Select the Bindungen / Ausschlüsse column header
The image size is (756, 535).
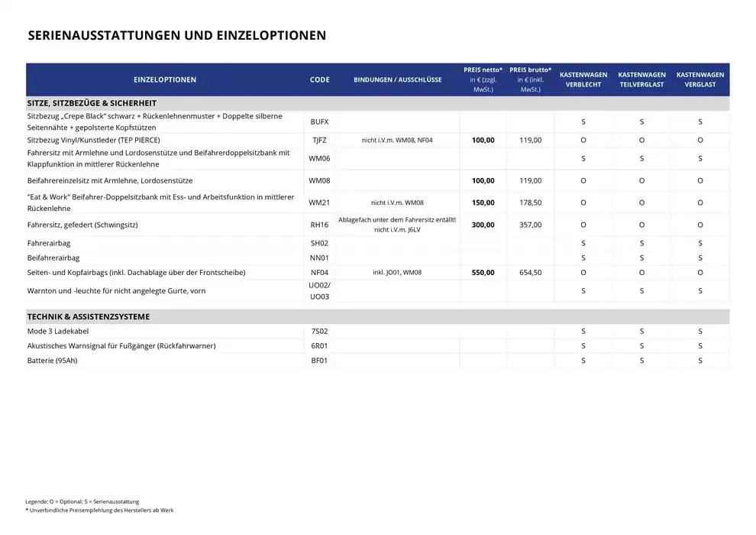[397, 79]
